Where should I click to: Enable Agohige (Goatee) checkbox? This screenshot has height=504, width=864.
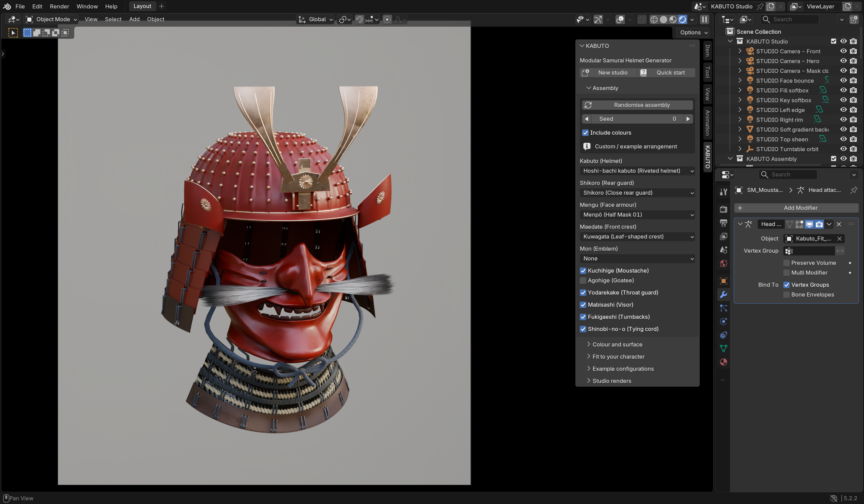pyautogui.click(x=583, y=280)
